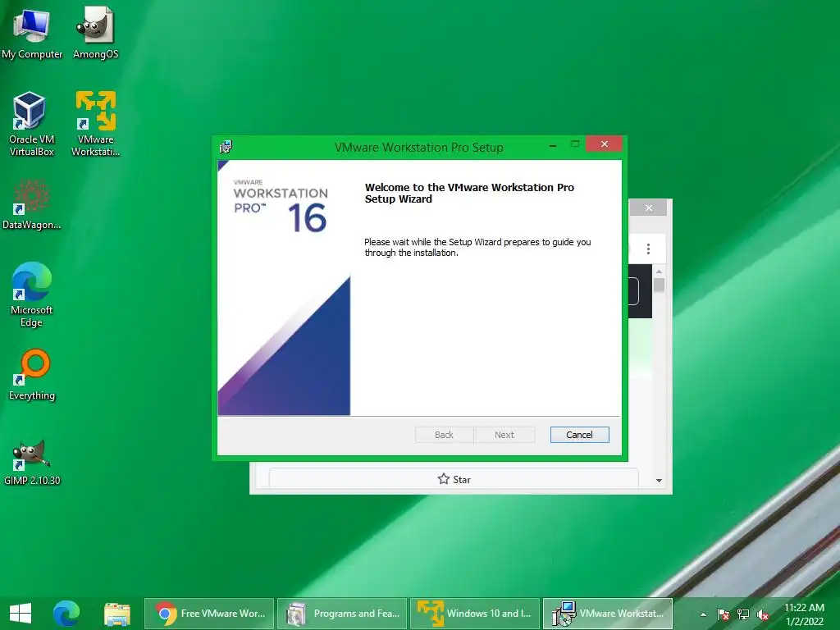Screen dimensions: 840x630
Task: Click the Back button in setup wizard
Action: 444,435
